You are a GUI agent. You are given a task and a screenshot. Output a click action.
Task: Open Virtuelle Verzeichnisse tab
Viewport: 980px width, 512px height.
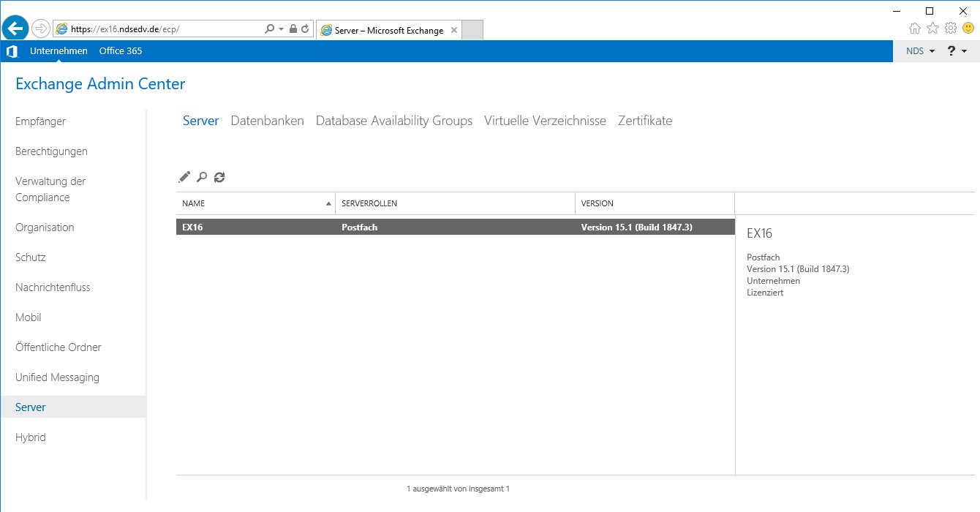545,121
